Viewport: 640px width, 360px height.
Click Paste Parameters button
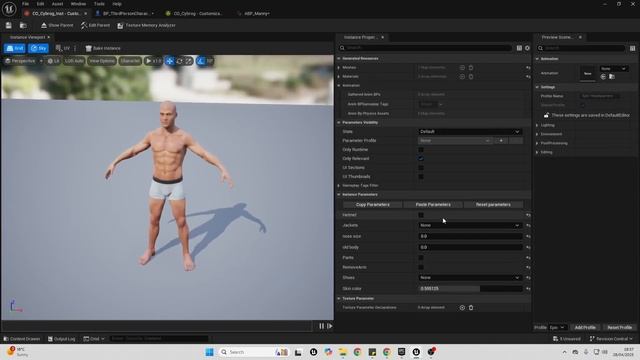(433, 204)
